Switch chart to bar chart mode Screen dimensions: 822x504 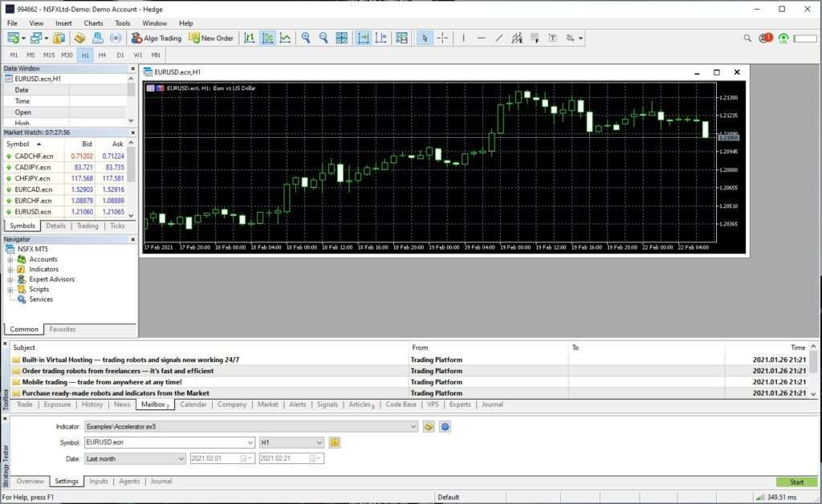(250, 39)
